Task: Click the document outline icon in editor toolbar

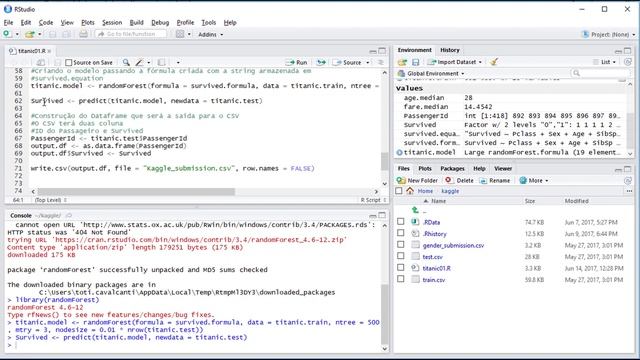Action: 381,62
